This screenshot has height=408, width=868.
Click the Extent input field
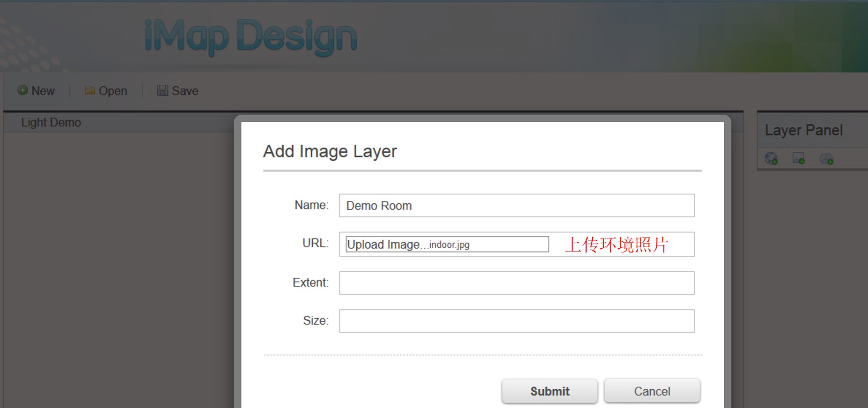516,283
